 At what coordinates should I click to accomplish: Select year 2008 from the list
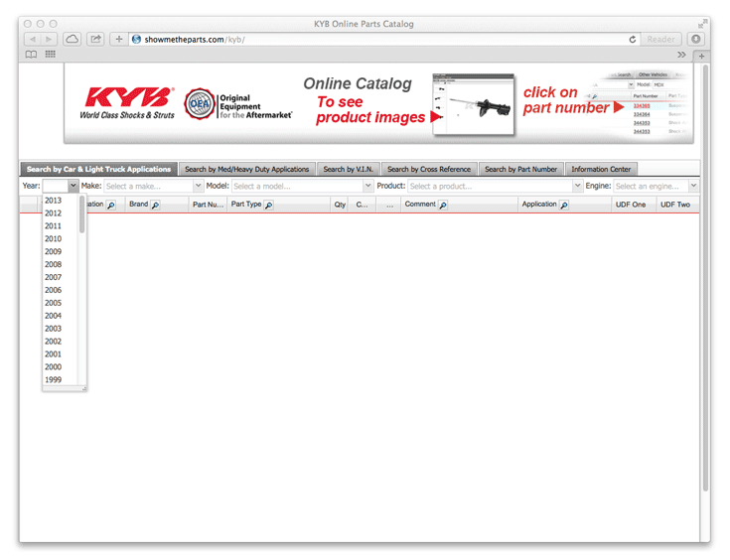(53, 265)
